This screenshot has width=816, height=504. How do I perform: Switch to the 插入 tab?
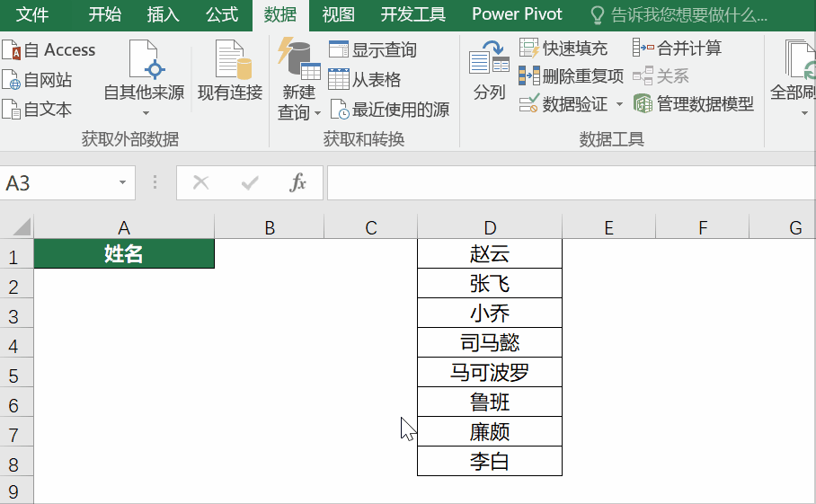tap(163, 14)
